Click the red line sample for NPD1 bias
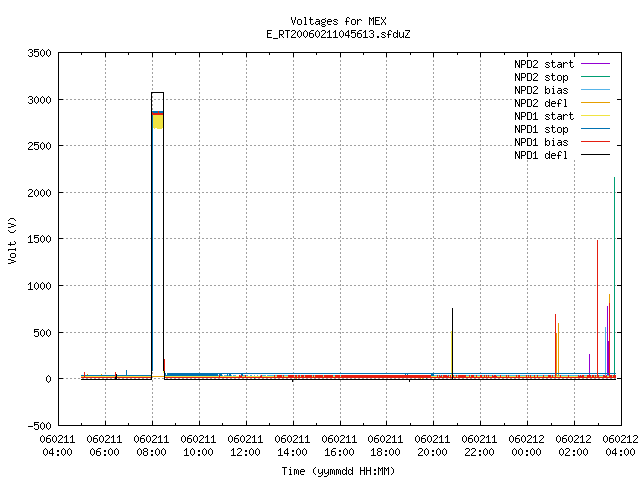640x480 pixels. coord(596,142)
